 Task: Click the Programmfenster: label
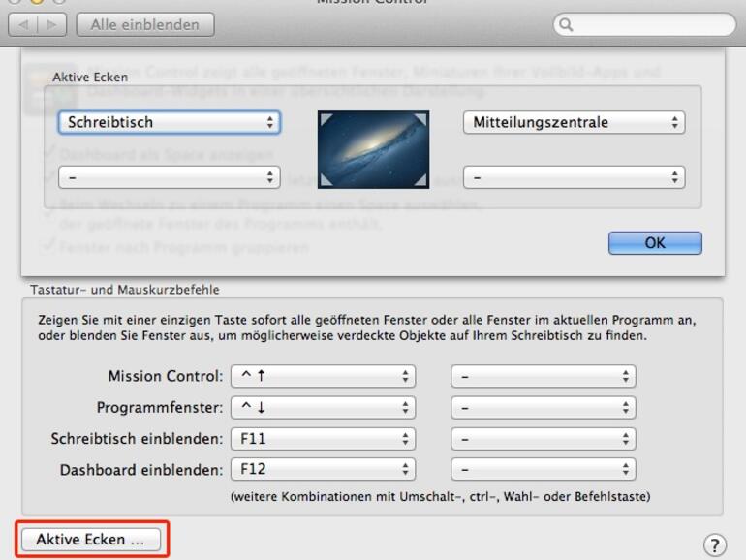point(160,408)
